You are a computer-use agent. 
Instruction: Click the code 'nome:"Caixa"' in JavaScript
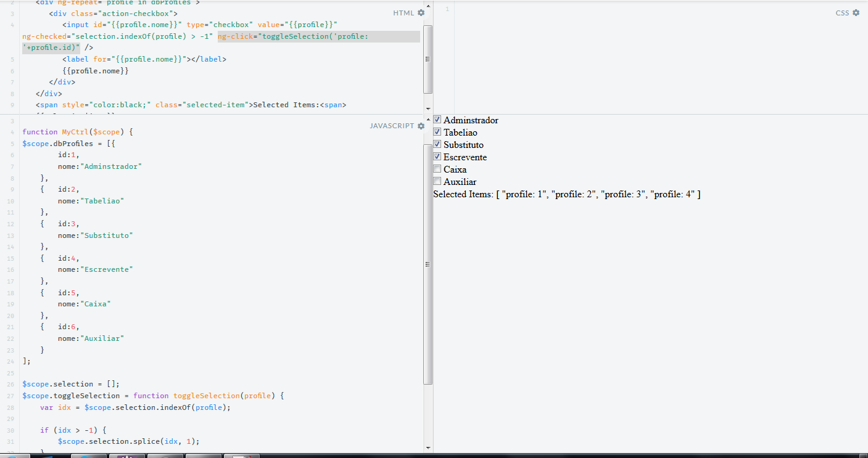pyautogui.click(x=85, y=304)
